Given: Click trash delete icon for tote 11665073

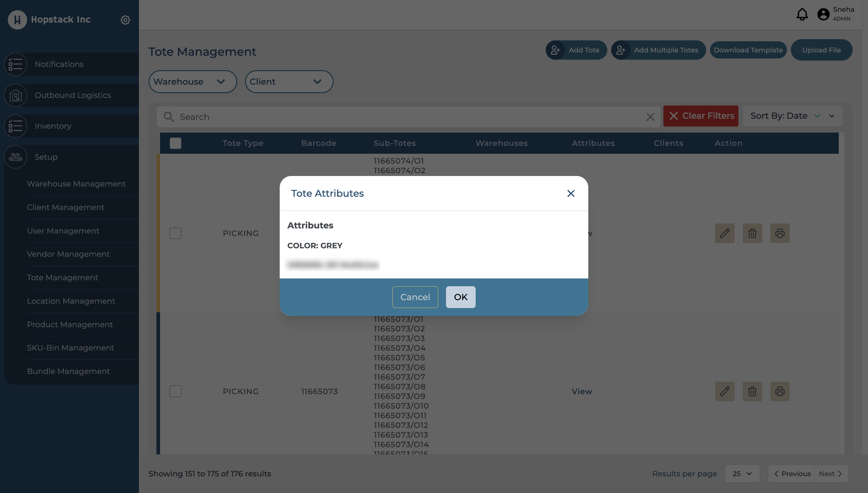Looking at the screenshot, I should (752, 391).
